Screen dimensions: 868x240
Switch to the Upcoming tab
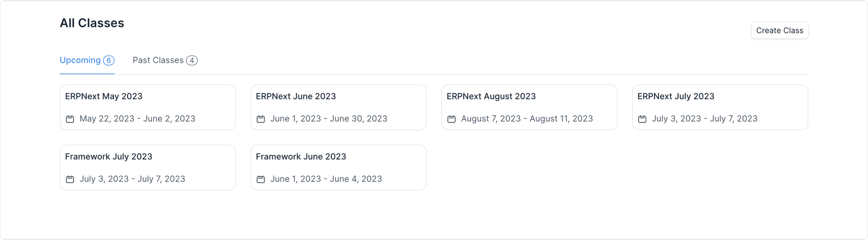(x=87, y=61)
